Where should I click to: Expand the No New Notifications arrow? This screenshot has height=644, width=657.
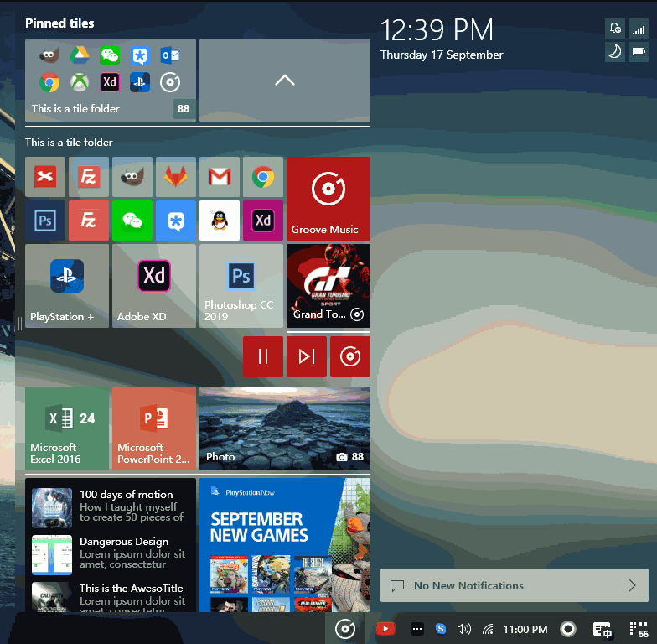632,585
